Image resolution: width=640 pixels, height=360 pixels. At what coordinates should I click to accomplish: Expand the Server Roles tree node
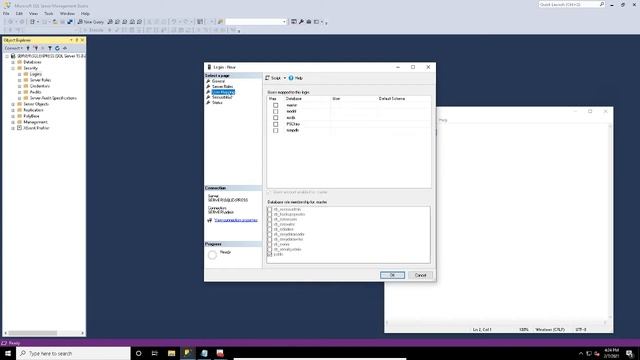(20, 80)
